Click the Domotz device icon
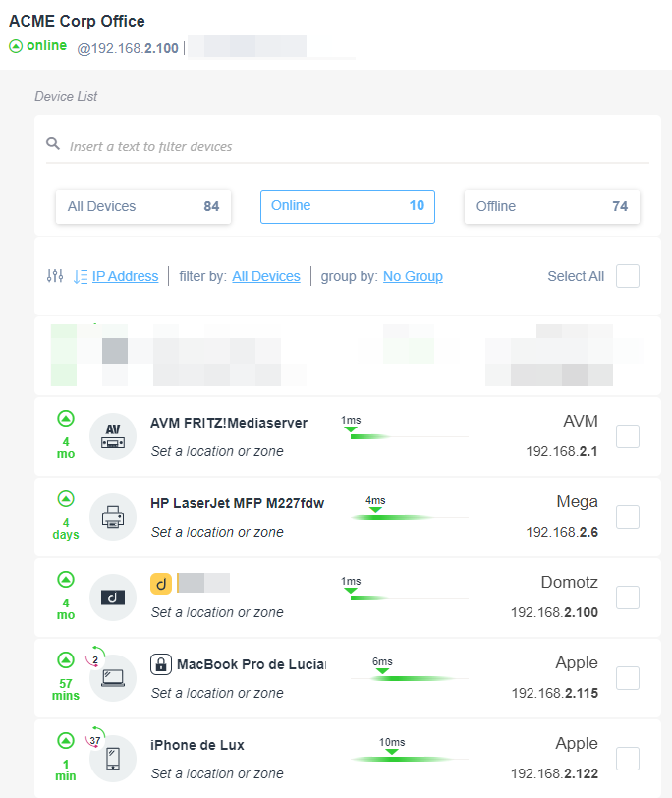This screenshot has height=798, width=672. point(113,598)
